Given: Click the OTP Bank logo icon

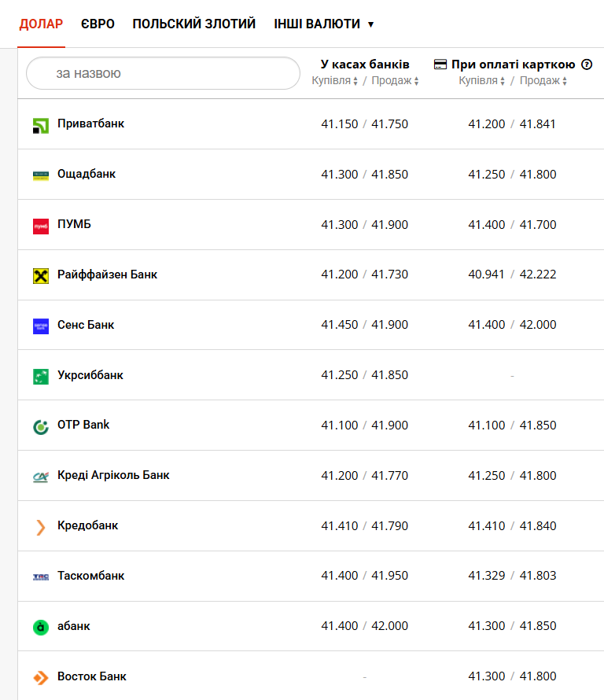Looking at the screenshot, I should [x=41, y=427].
